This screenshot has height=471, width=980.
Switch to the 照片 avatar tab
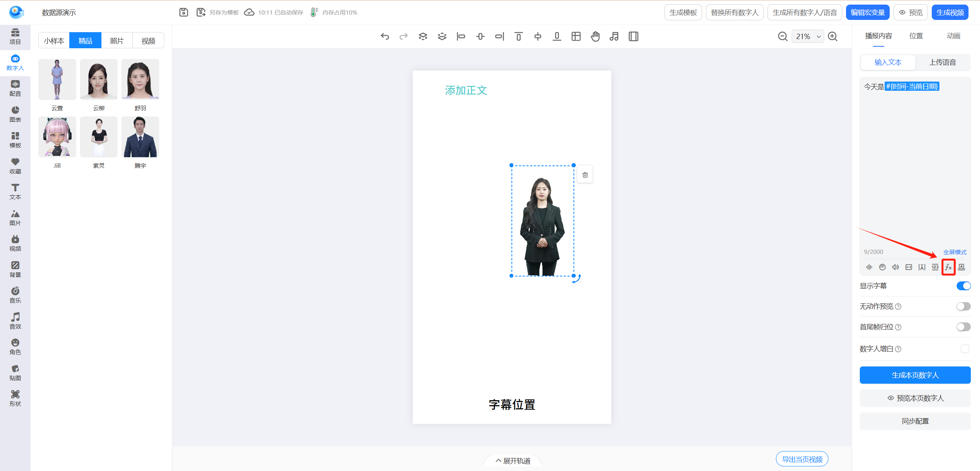coord(117,41)
